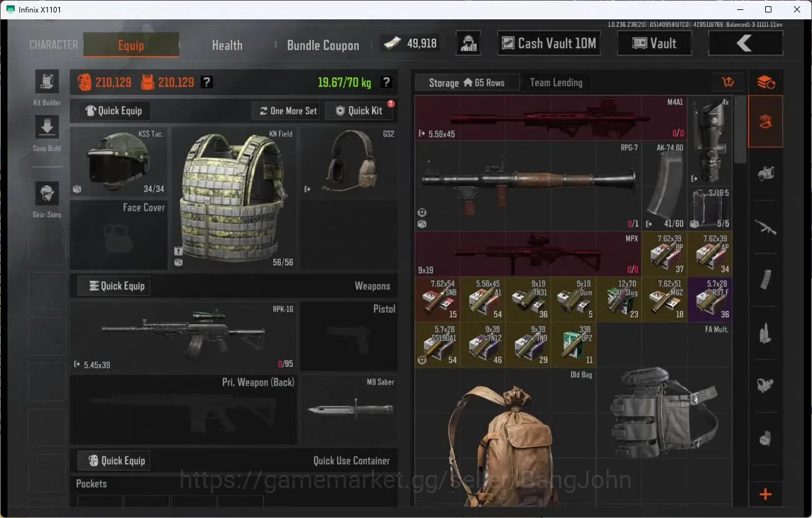Open the Cash Vault 10M button

549,43
